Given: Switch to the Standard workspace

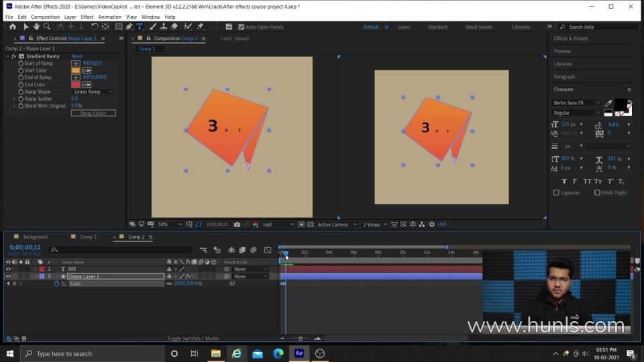Looking at the screenshot, I should 437,27.
